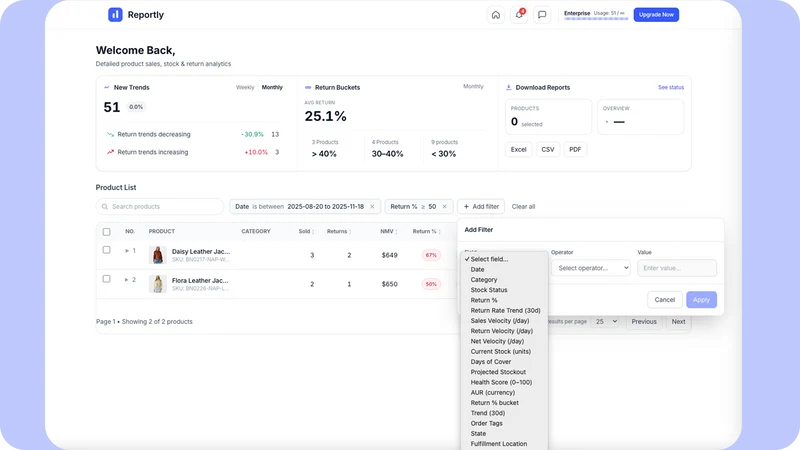The height and width of the screenshot is (450, 800).
Task: Click the '> 40%' return bucket
Action: (324, 154)
